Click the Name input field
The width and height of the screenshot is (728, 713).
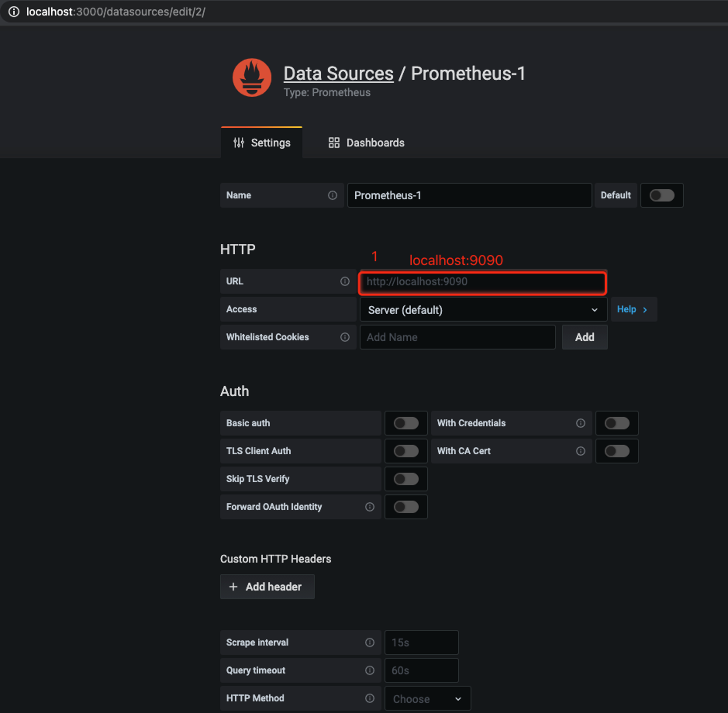pyautogui.click(x=470, y=195)
